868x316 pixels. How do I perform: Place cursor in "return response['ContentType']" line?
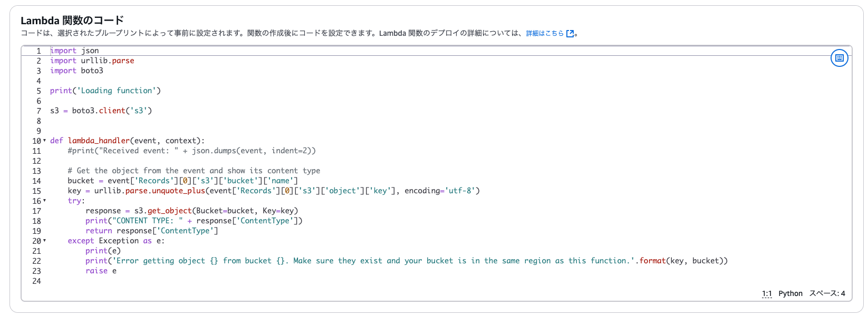(152, 231)
